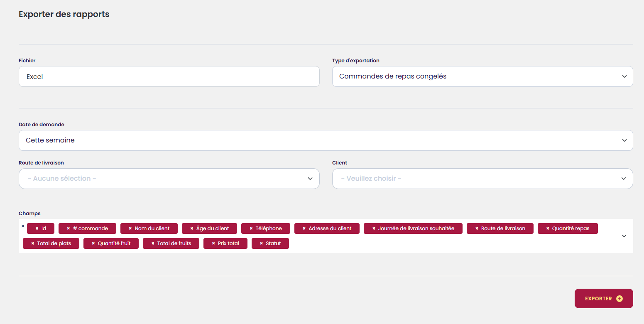Open the Type d'exportation dropdown

tap(482, 76)
